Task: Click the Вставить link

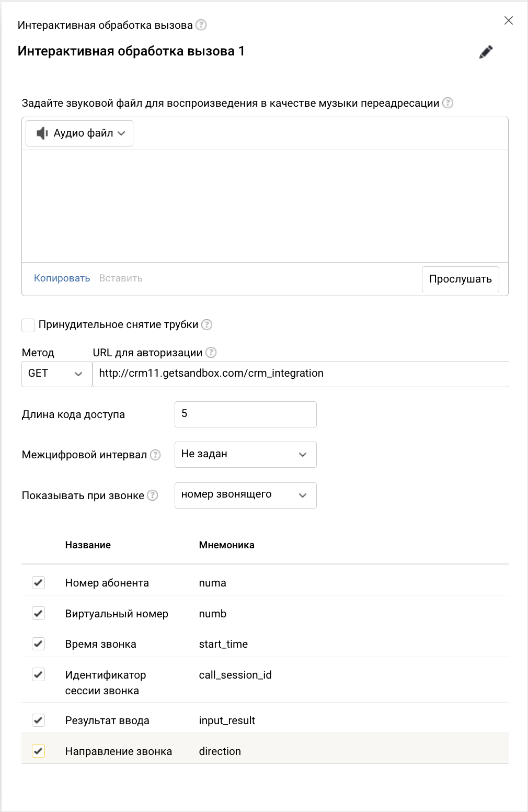Action: 121,278
